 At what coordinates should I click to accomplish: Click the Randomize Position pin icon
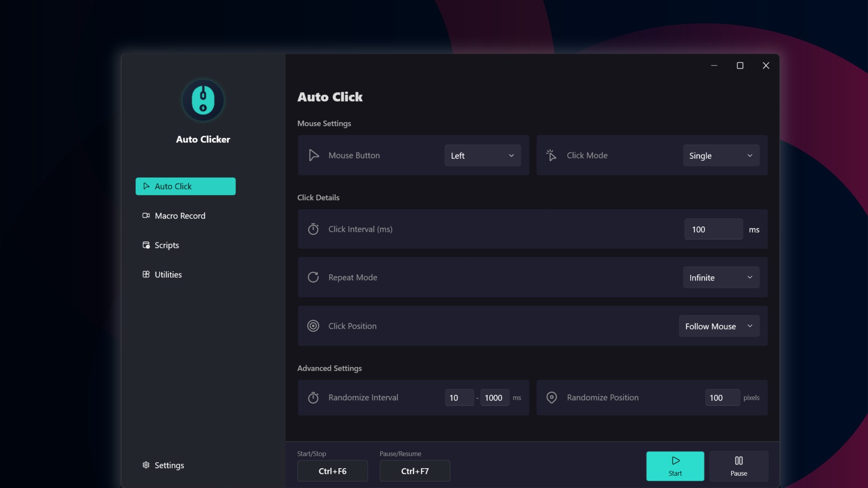(x=552, y=398)
